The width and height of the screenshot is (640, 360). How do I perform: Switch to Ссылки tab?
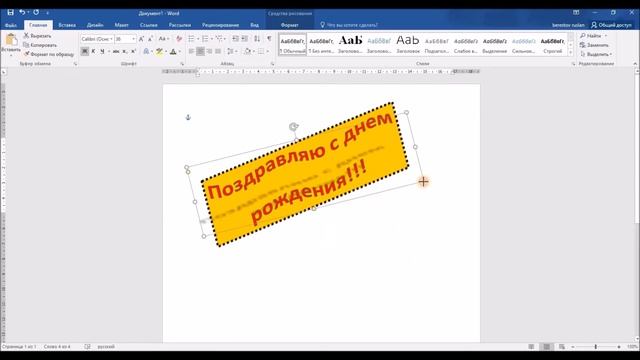[149, 25]
